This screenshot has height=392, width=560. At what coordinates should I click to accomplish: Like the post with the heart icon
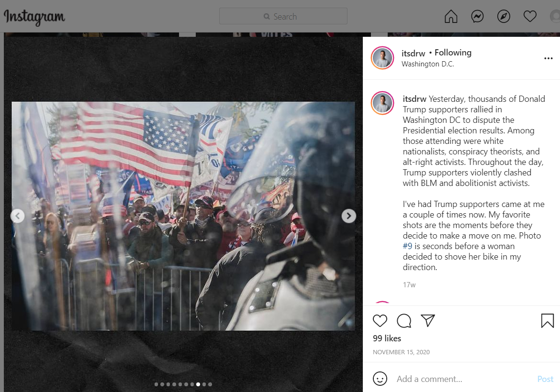click(380, 321)
